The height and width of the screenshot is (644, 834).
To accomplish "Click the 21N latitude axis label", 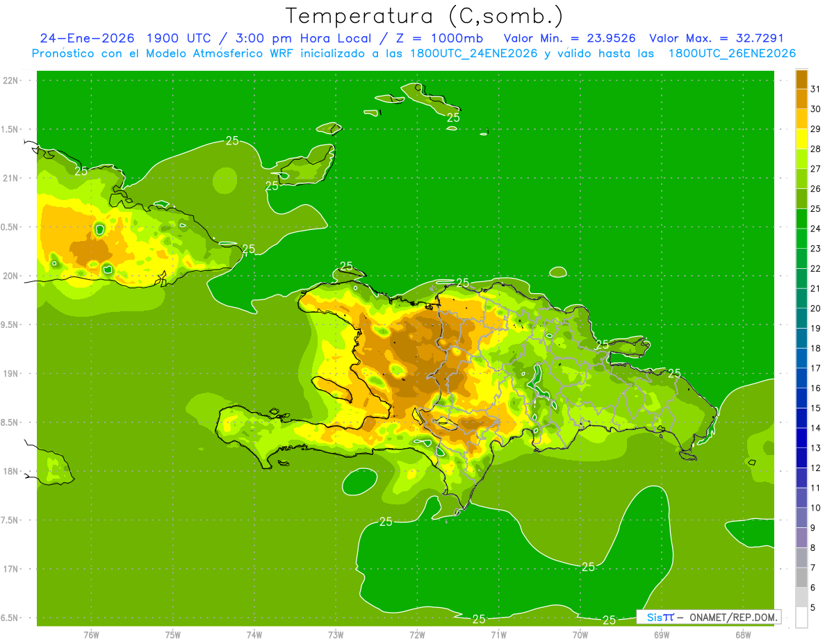I will click(12, 179).
